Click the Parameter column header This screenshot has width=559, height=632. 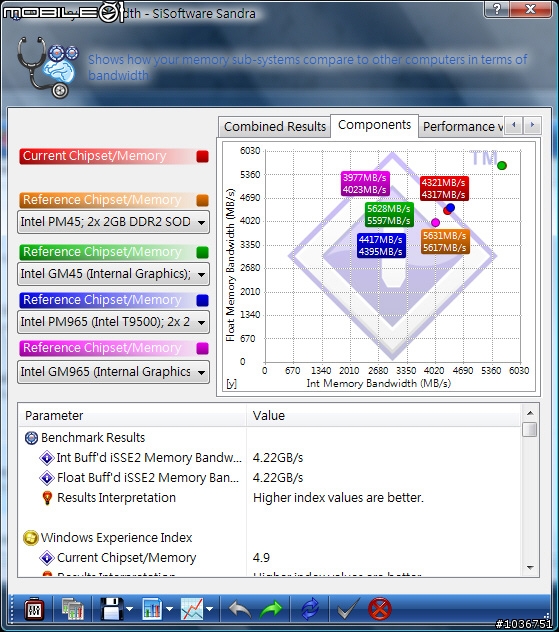(x=132, y=416)
